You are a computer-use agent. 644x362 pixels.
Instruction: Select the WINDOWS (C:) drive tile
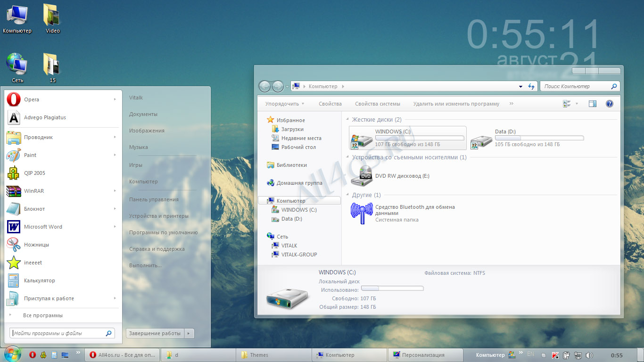(408, 138)
